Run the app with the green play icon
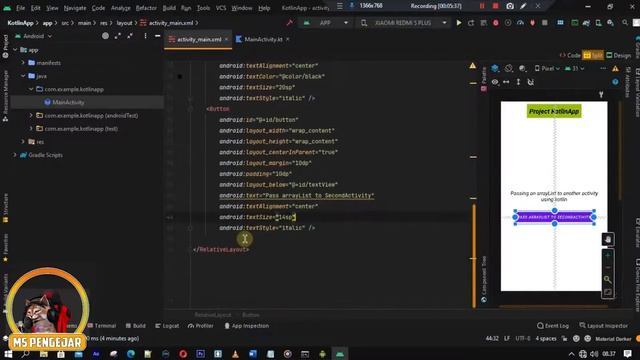This screenshot has width=640, height=360. pos(459,23)
